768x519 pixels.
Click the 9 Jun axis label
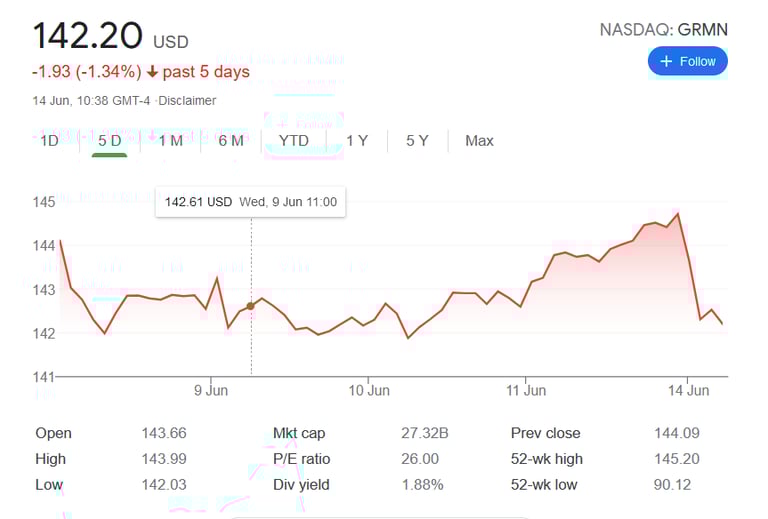(212, 390)
